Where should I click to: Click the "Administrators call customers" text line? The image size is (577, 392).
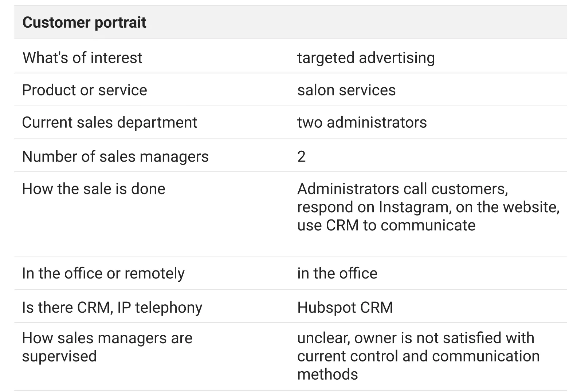402,189
